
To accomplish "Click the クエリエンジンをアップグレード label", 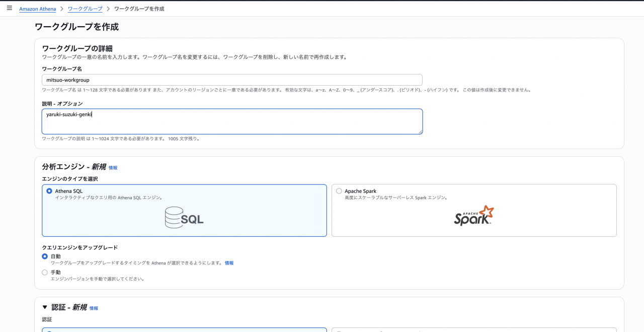I will click(x=79, y=247).
